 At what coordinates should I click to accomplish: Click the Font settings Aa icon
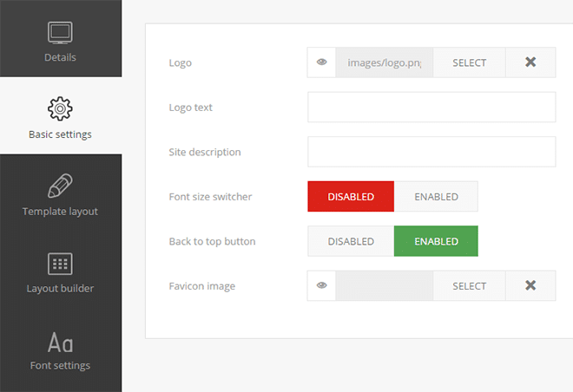click(60, 341)
